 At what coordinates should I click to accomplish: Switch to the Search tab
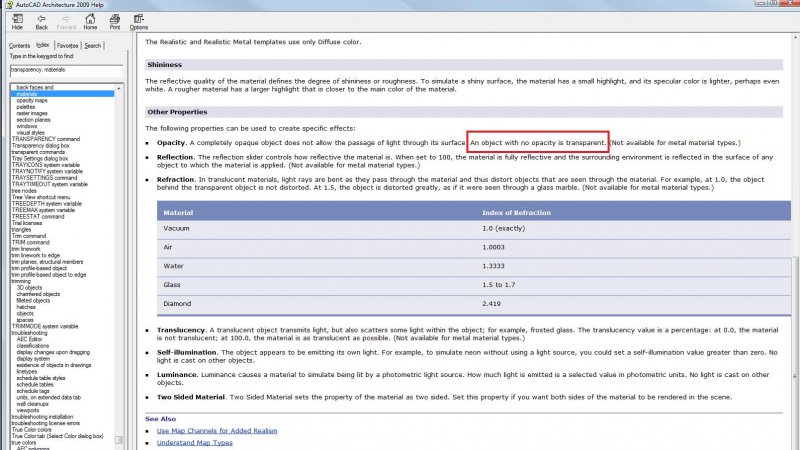click(x=92, y=45)
